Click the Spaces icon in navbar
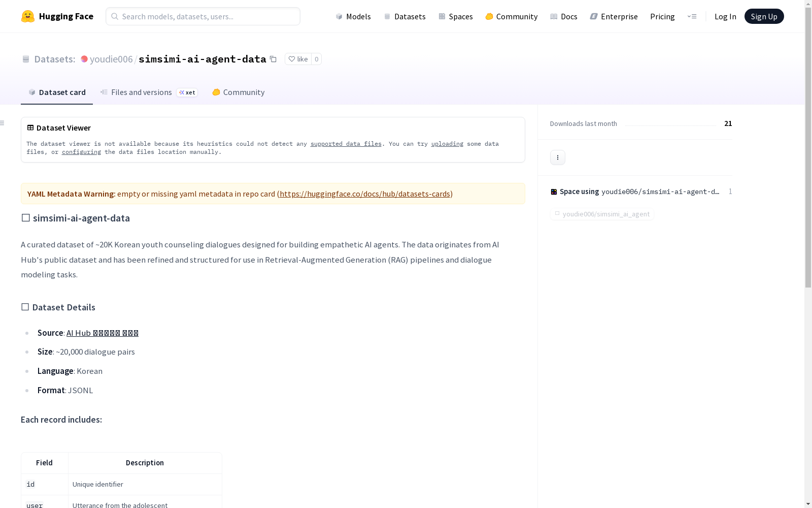This screenshot has height=508, width=812. 442,16
